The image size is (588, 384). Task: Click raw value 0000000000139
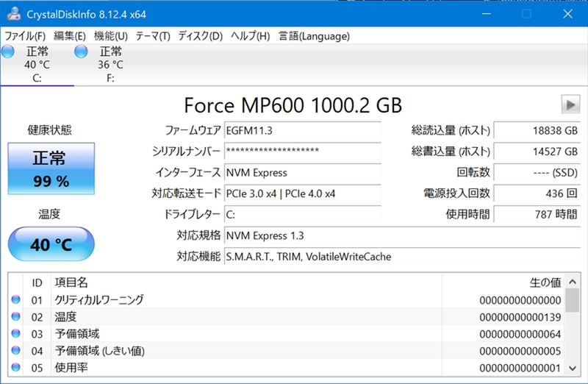[x=520, y=318]
